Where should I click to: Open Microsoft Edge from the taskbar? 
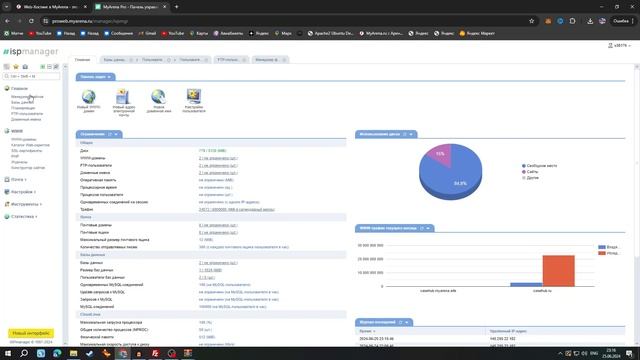57,353
